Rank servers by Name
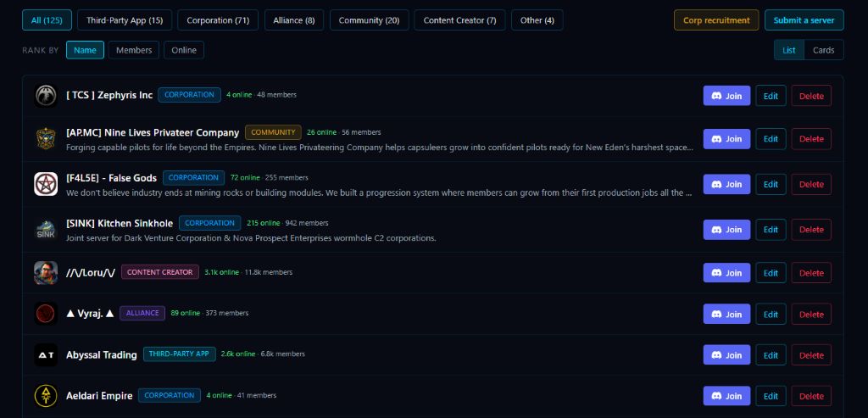This screenshot has width=868, height=418. 86,50
